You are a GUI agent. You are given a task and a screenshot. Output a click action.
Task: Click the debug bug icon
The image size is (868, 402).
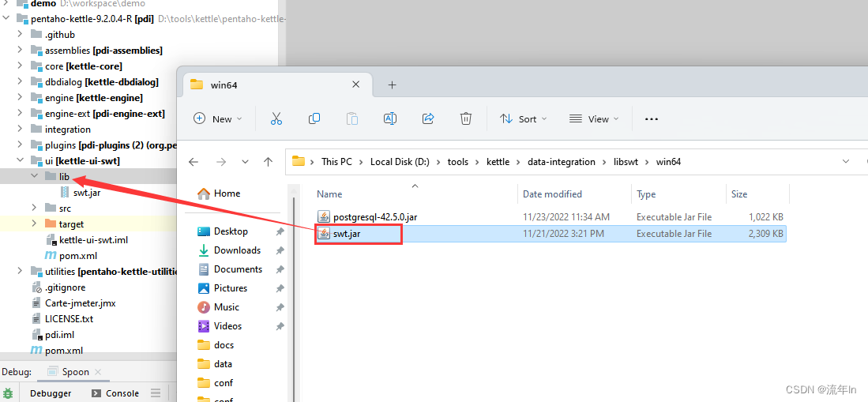(9, 393)
